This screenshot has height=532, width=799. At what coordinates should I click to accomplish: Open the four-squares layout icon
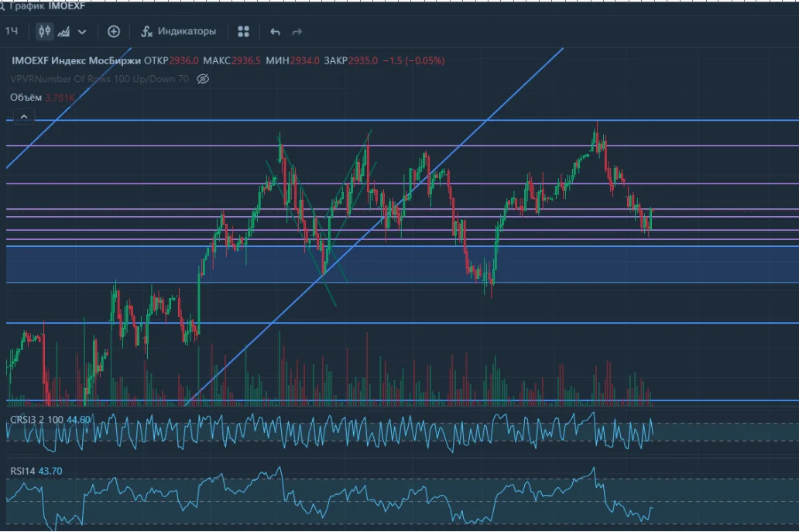[244, 32]
